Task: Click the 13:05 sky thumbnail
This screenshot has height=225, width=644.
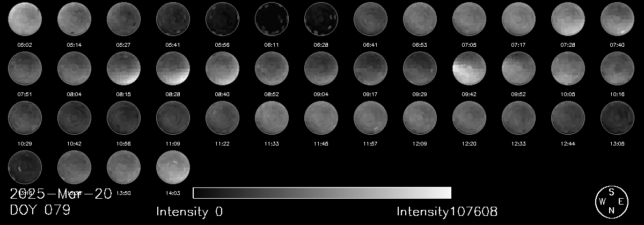Action: tap(618, 118)
